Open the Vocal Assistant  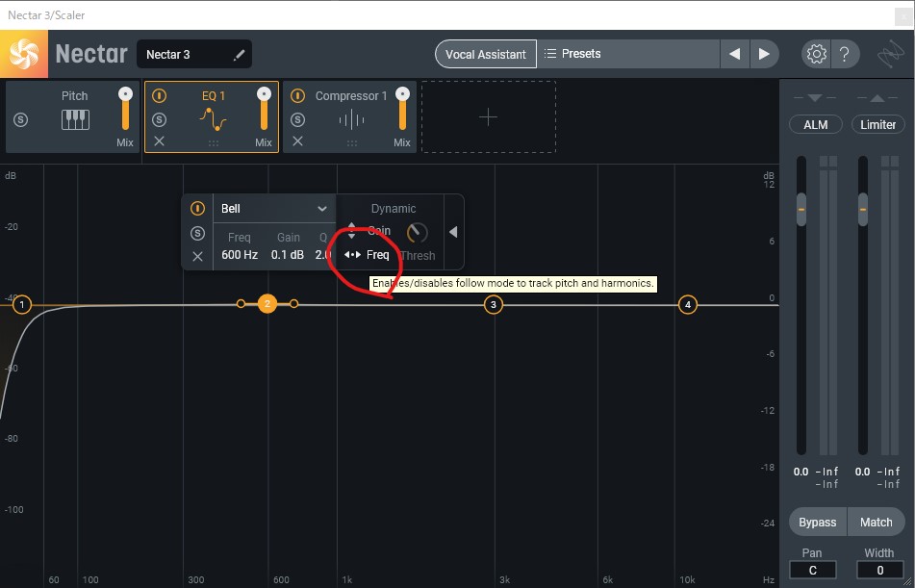coord(486,54)
